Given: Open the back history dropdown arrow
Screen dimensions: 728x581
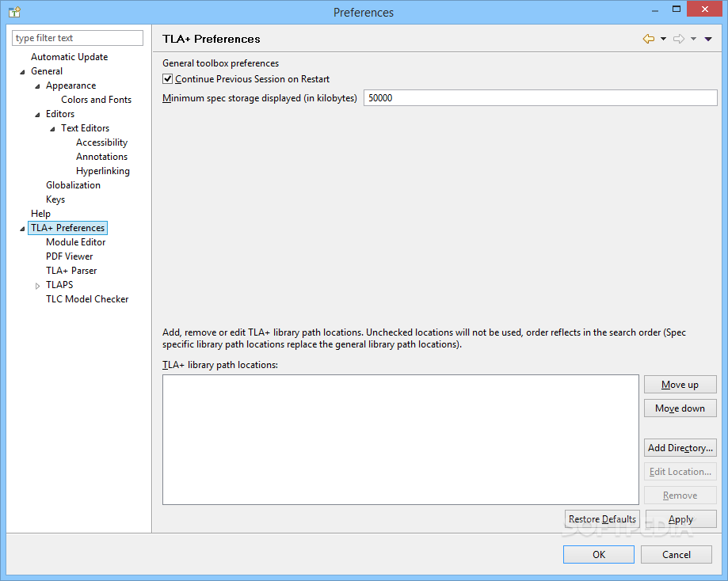Looking at the screenshot, I should pos(664,39).
